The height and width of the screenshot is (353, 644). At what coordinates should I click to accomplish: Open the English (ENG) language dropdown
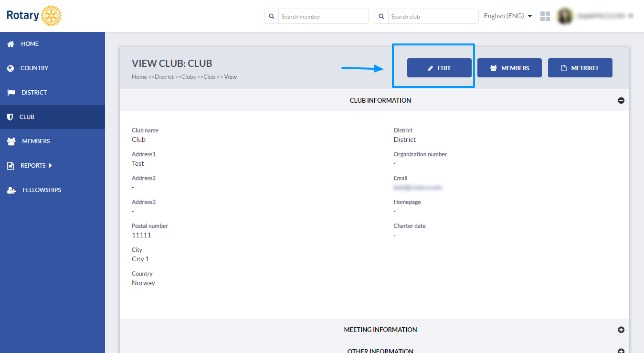coord(508,16)
